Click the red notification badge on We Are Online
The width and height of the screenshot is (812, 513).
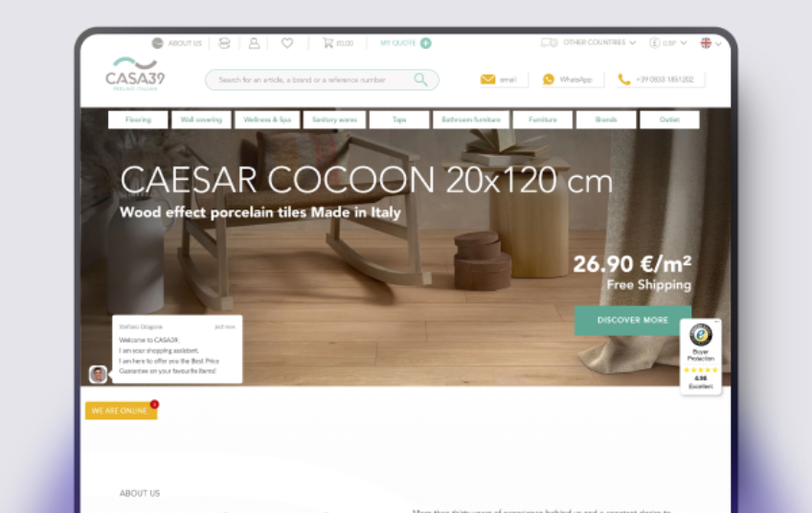154,404
